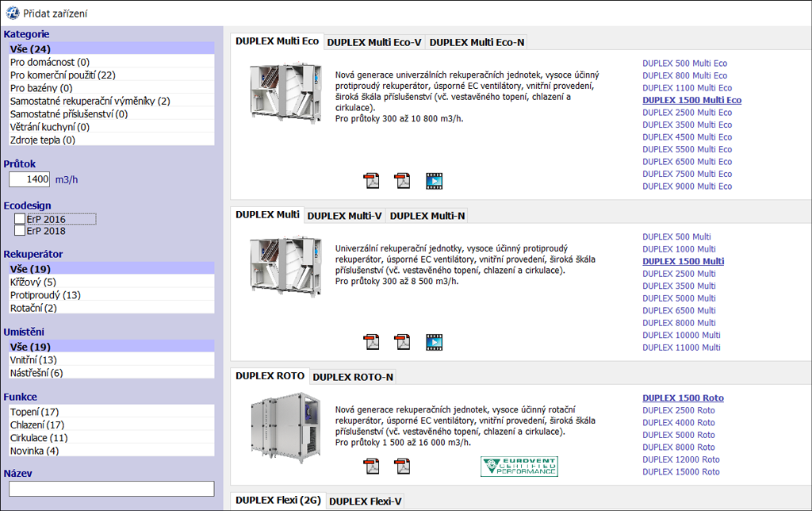Filter function by Cirkulace (11)
812x511 pixels.
[111, 437]
